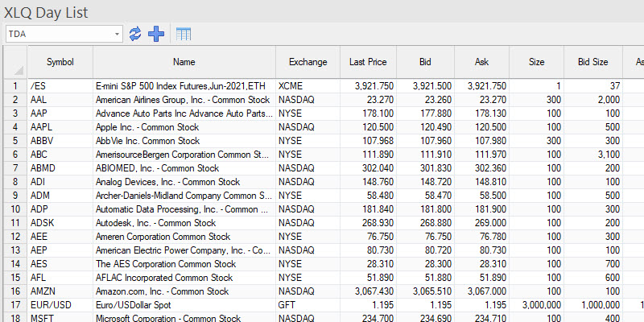Screen dimensions: 644x322
Task: Sort by the Symbol column header
Action: point(60,62)
